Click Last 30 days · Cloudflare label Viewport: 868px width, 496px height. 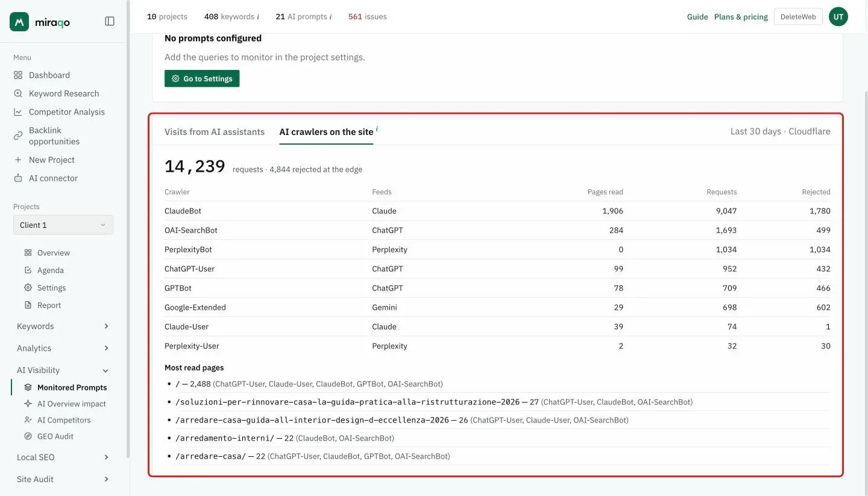tap(780, 131)
